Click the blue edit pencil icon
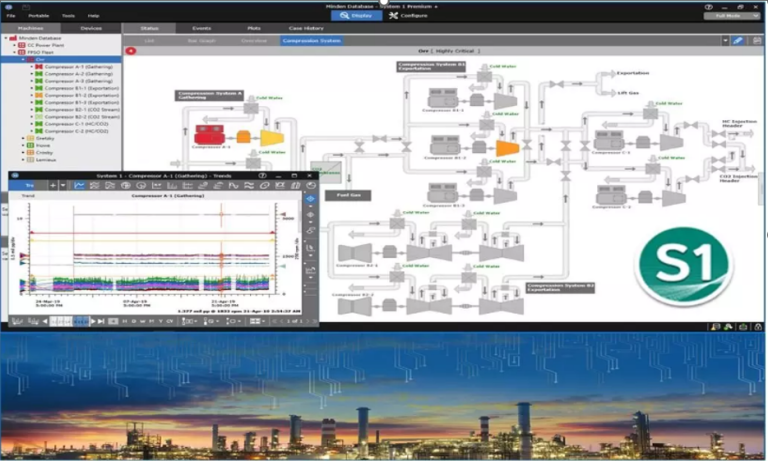The height and width of the screenshot is (461, 768). coord(738,41)
